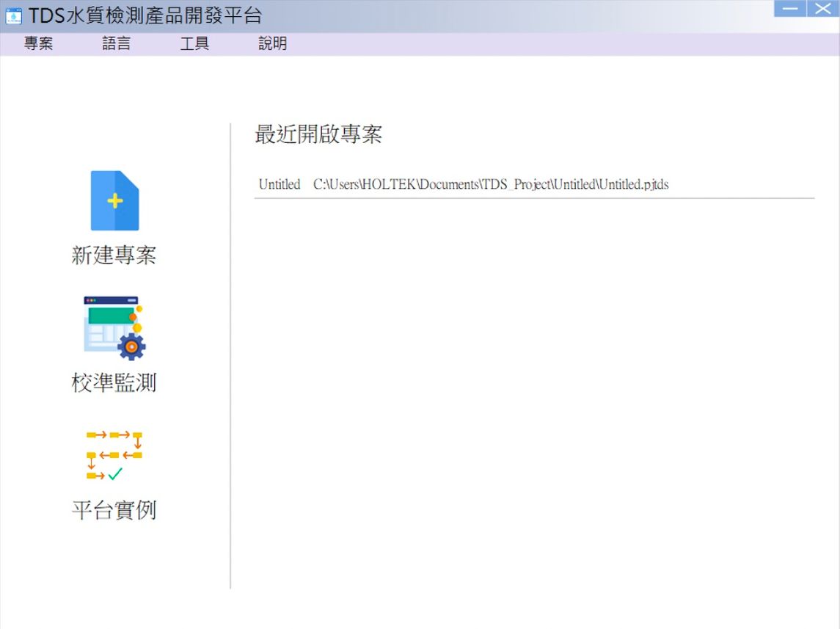This screenshot has height=629, width=840.
Task: Click the 新建專案 label
Action: tap(114, 255)
